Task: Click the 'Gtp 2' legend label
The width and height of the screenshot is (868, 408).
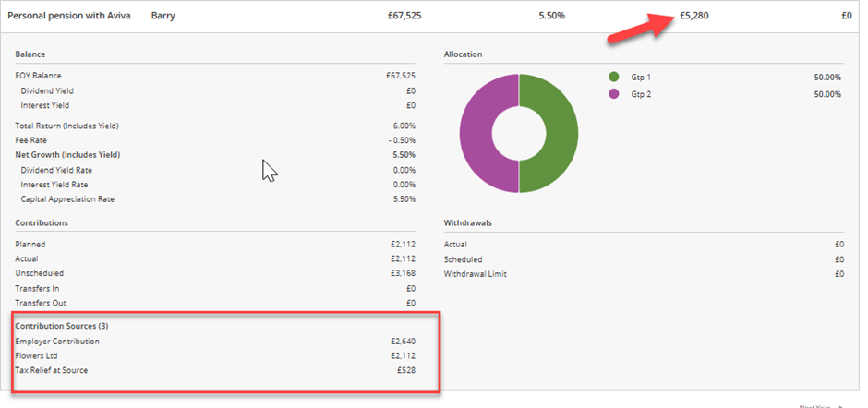Action: (x=641, y=94)
